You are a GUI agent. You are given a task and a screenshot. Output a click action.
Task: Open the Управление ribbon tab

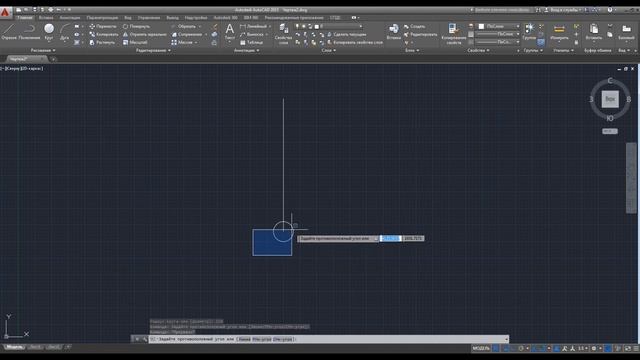(149, 18)
